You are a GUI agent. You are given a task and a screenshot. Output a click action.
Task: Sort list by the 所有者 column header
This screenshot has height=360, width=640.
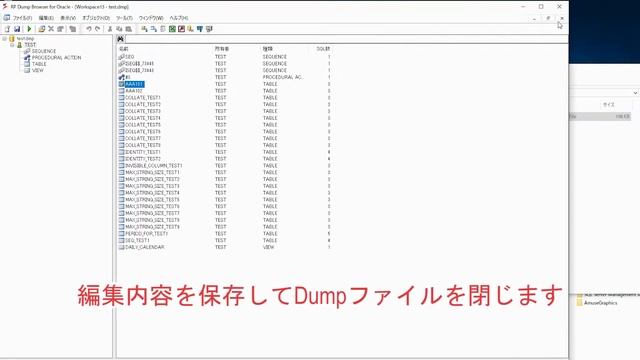pos(222,49)
